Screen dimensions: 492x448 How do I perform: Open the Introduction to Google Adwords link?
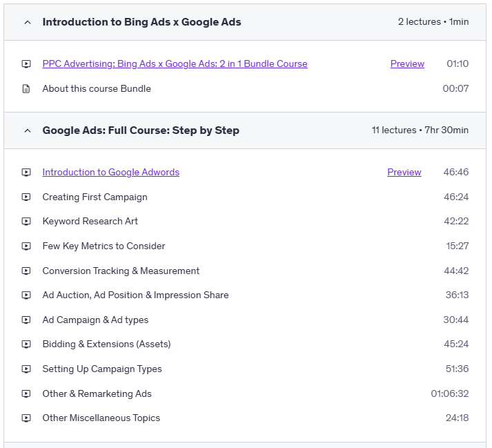110,173
